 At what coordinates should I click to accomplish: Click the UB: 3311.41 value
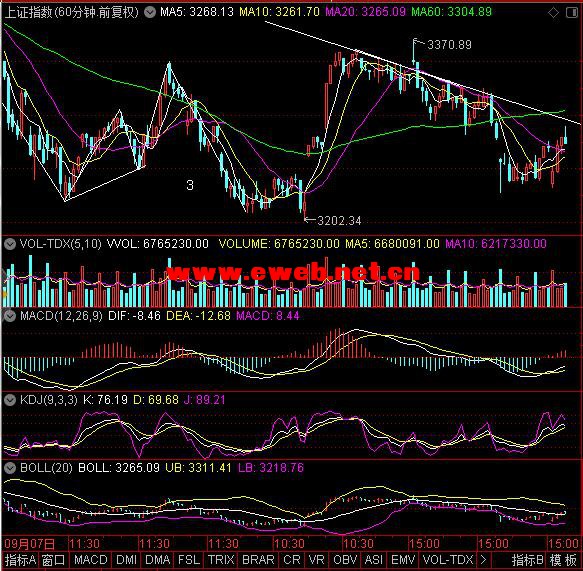tap(198, 468)
